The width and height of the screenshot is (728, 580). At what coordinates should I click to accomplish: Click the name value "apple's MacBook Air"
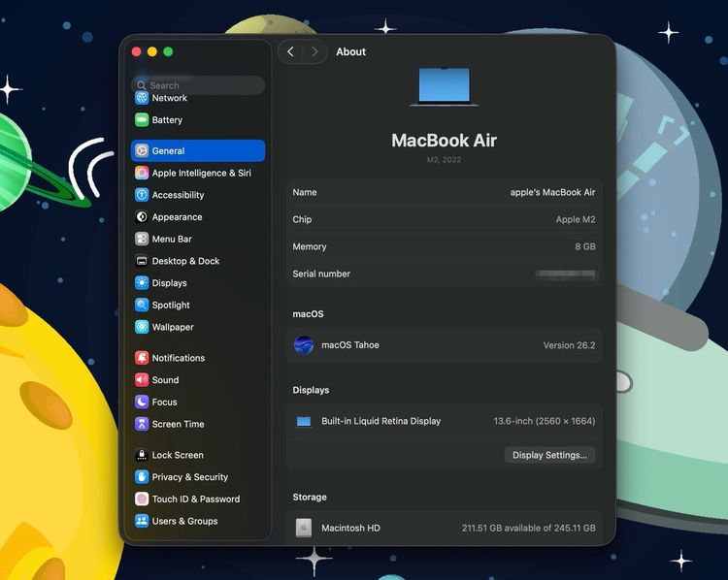552,192
